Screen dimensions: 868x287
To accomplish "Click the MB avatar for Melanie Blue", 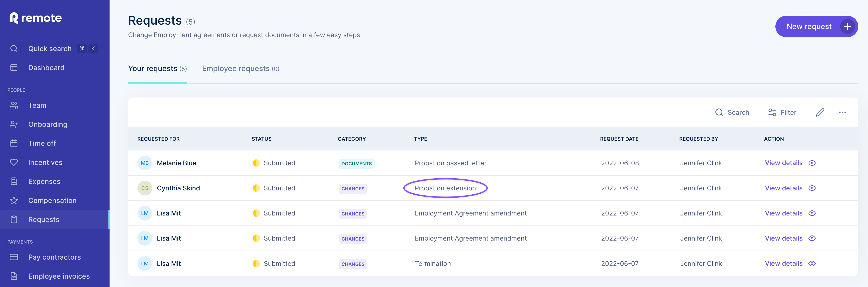I will [145, 163].
